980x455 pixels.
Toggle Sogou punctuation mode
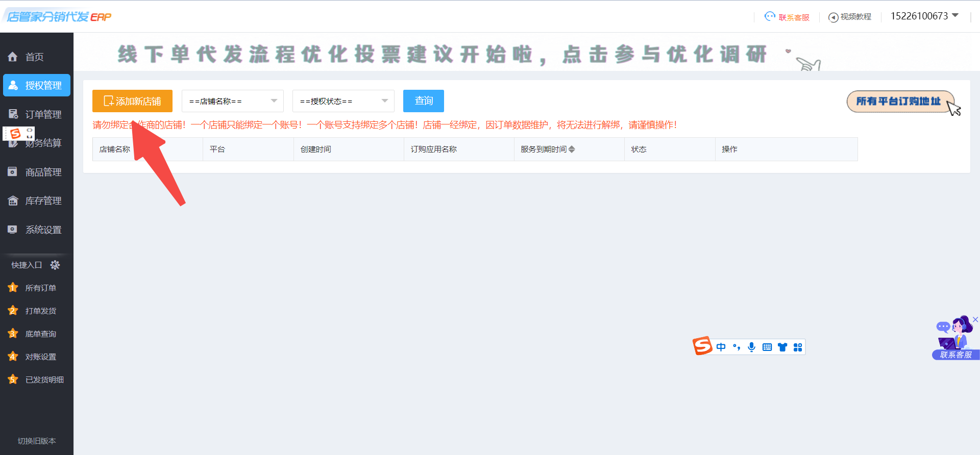pos(736,347)
